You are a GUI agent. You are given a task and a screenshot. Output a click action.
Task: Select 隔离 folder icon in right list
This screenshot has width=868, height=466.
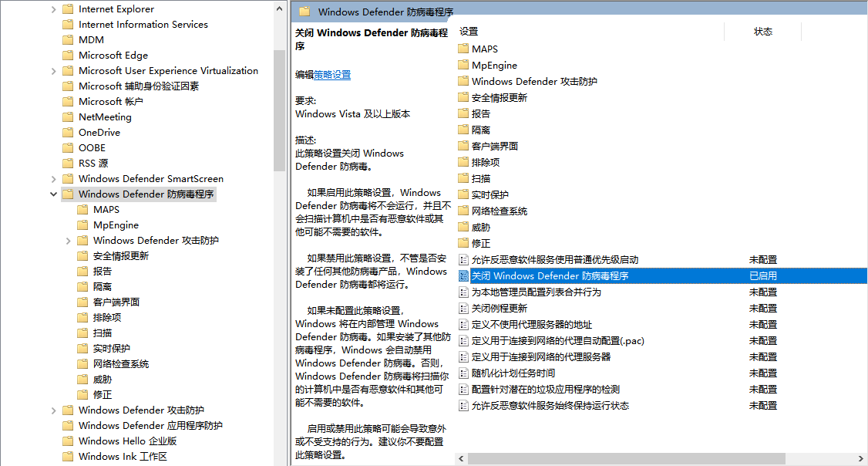pyautogui.click(x=463, y=130)
